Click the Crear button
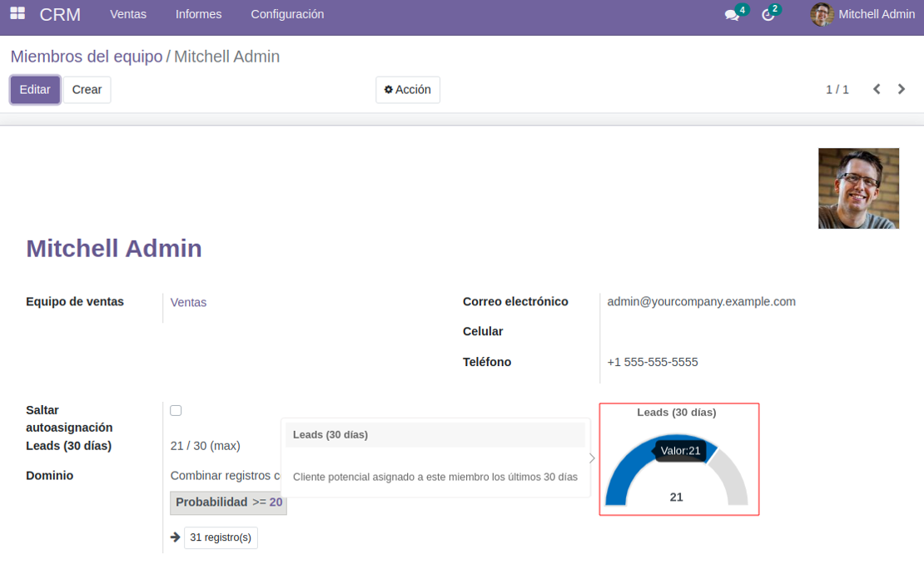This screenshot has height=584, width=924. 87,90
